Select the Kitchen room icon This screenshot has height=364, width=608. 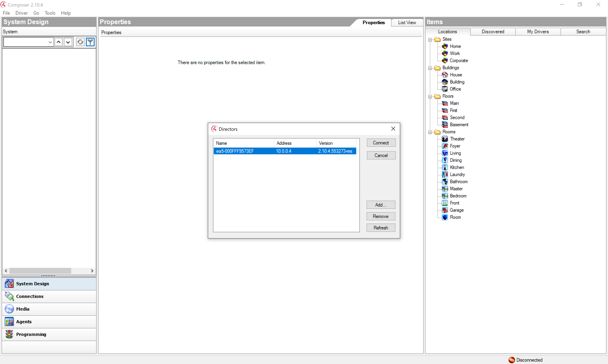click(445, 167)
